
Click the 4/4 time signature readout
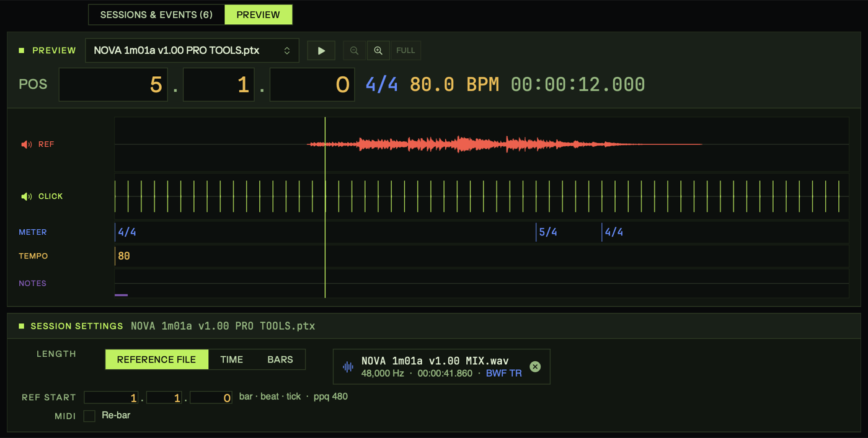point(382,84)
